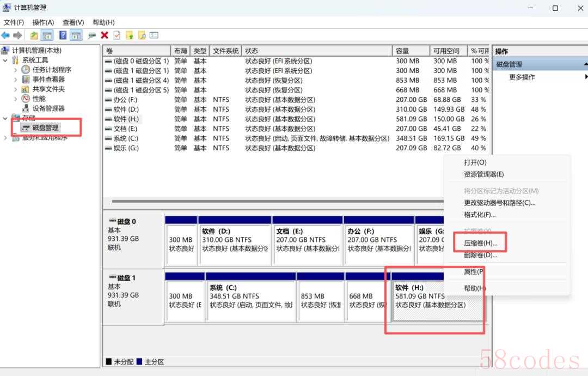The width and height of the screenshot is (588, 376).
Task: Click the checkmark properties toolbar icon
Action: click(117, 35)
